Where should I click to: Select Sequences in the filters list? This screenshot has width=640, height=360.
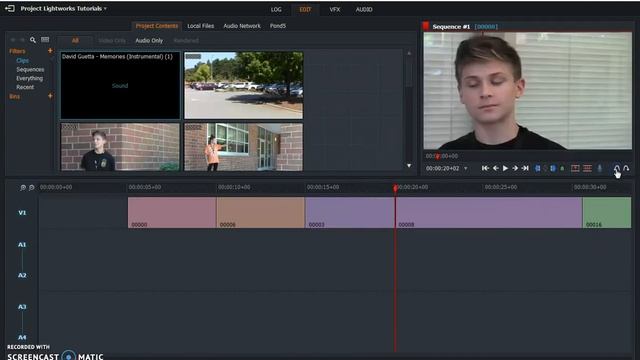[x=30, y=69]
